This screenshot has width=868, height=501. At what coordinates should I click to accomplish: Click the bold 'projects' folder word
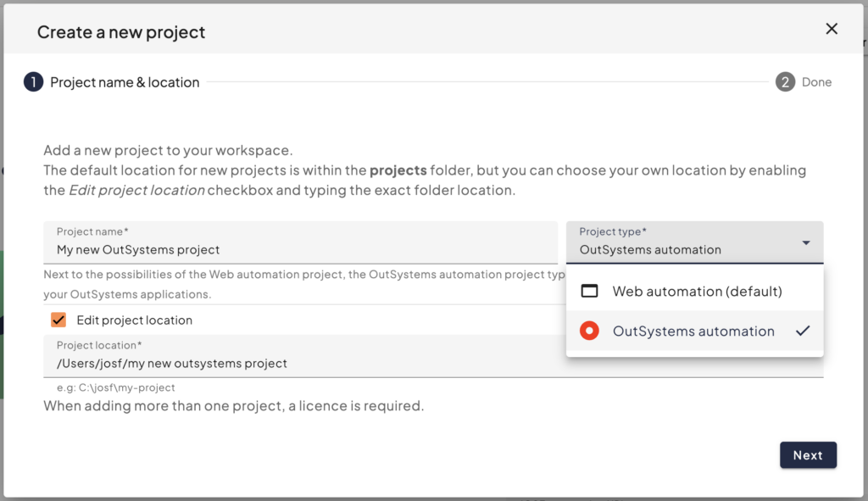tap(398, 170)
